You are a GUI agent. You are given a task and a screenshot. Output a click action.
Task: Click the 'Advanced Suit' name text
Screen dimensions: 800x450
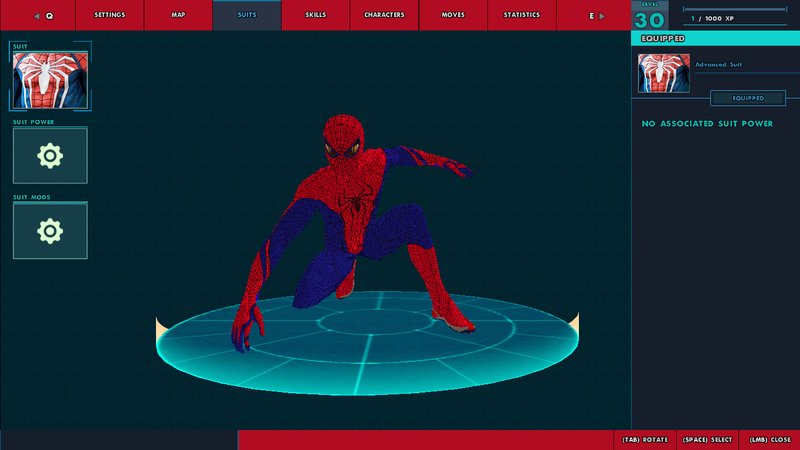tap(718, 65)
